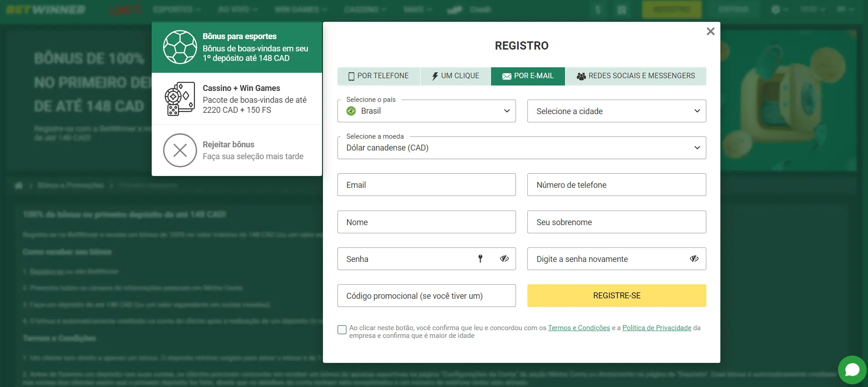Tick the terms agreement checkbox

tap(342, 330)
